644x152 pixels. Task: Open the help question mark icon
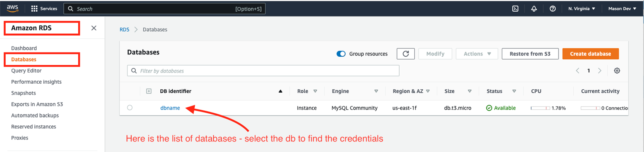553,9
